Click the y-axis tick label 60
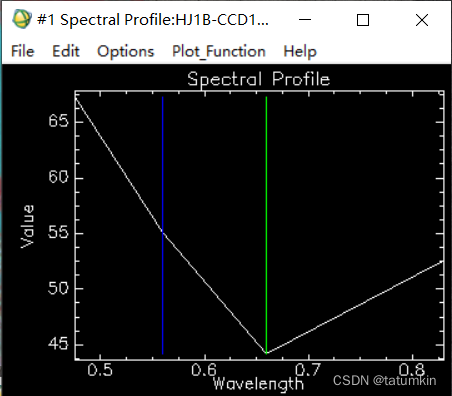The image size is (452, 396). (58, 177)
